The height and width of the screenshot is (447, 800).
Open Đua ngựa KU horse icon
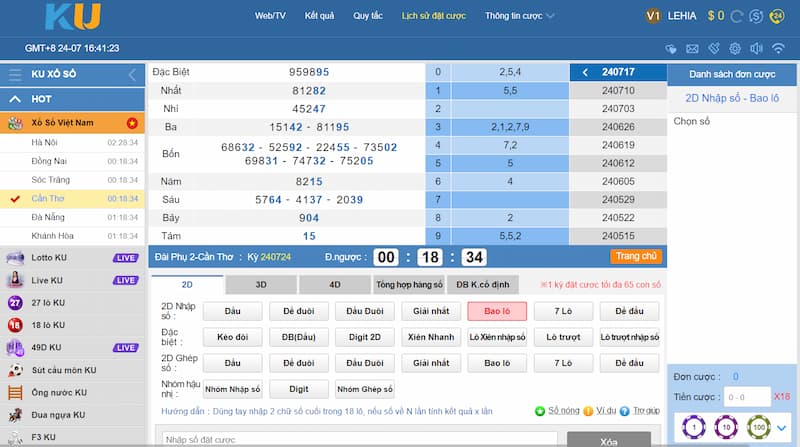15,415
